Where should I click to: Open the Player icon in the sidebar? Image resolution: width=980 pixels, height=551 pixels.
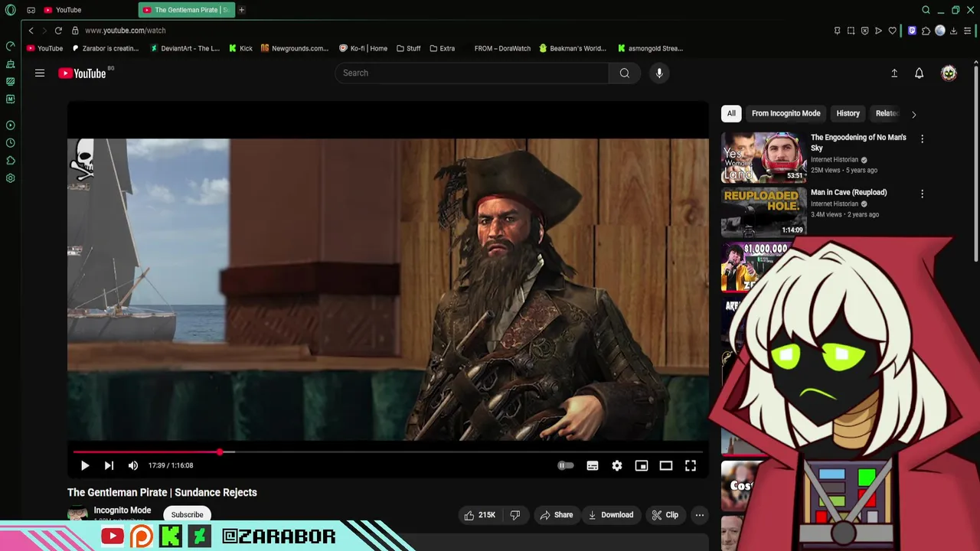pos(10,125)
